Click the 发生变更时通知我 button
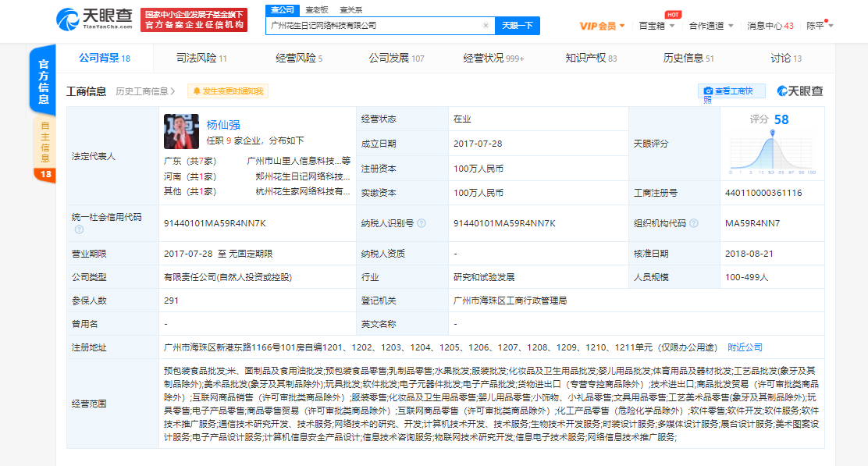Screen dimensions: 868x466 click(228, 91)
